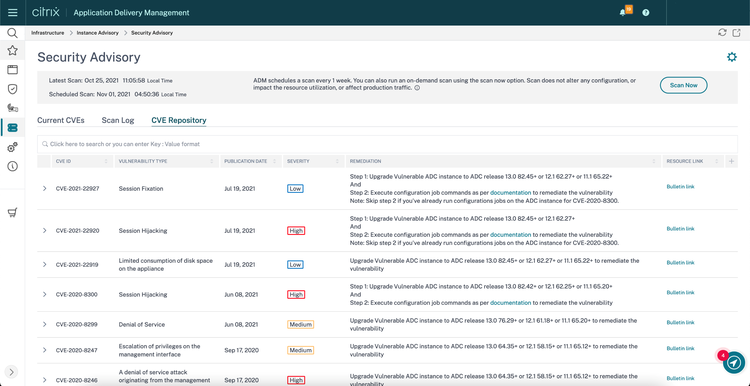Open documentation link for CVE-2020-8300

click(510, 303)
